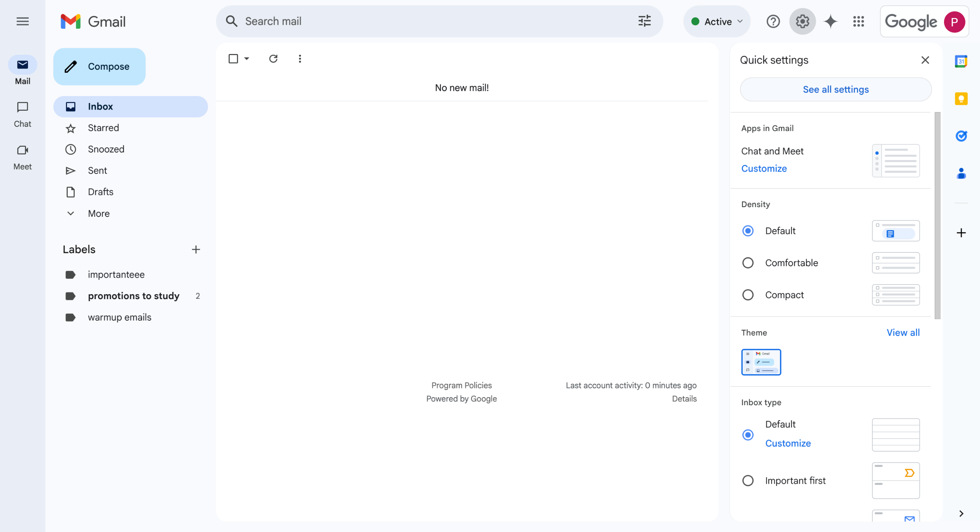
Task: Open Google Keep side panel icon
Action: tap(961, 99)
